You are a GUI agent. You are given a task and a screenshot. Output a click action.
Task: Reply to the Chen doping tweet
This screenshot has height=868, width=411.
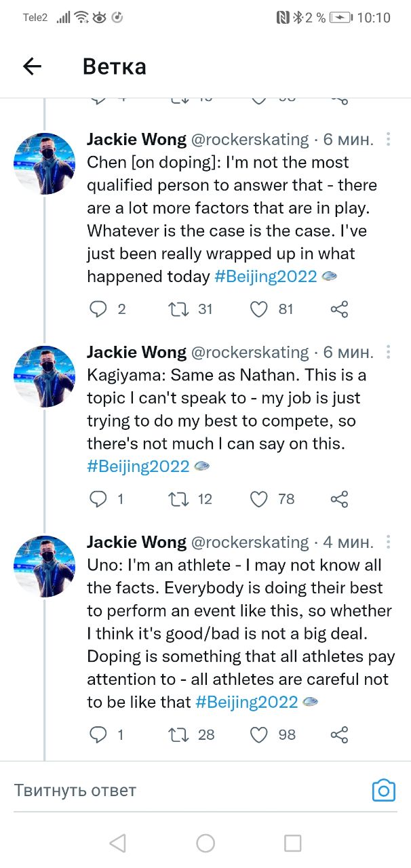pos(99,309)
